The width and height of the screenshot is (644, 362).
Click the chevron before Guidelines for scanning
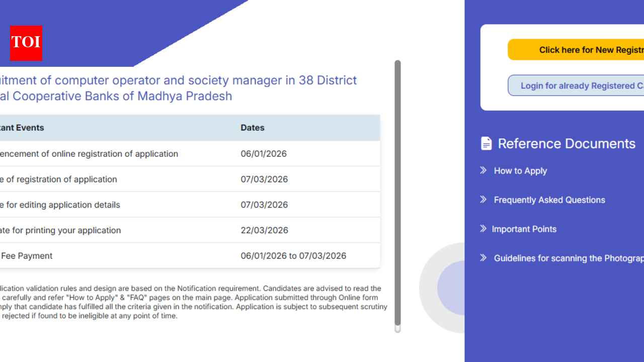[x=484, y=258]
